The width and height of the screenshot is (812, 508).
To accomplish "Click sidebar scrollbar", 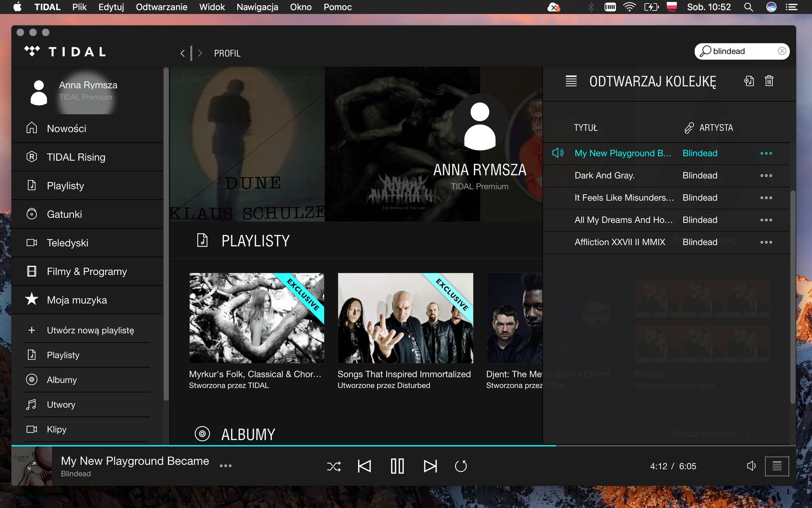I will tap(166, 234).
